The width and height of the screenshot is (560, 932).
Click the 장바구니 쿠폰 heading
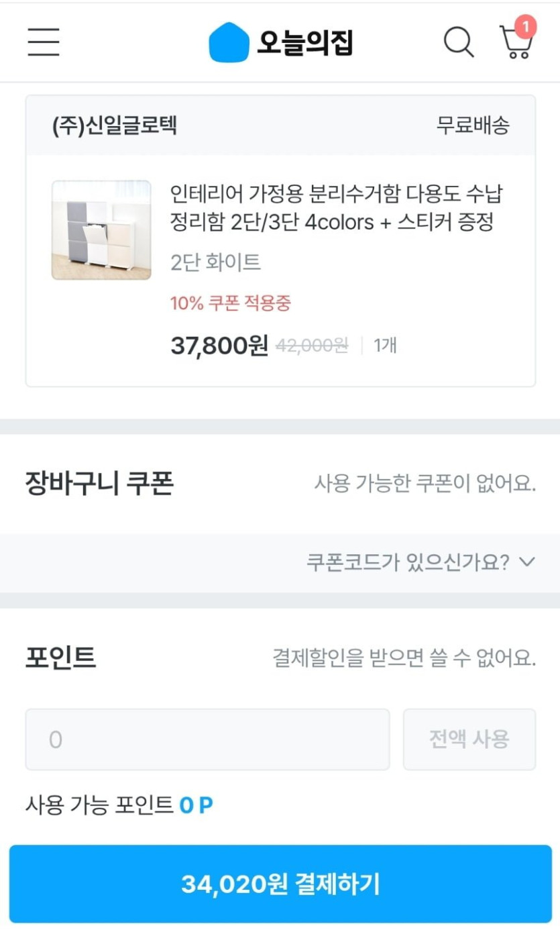coord(99,483)
